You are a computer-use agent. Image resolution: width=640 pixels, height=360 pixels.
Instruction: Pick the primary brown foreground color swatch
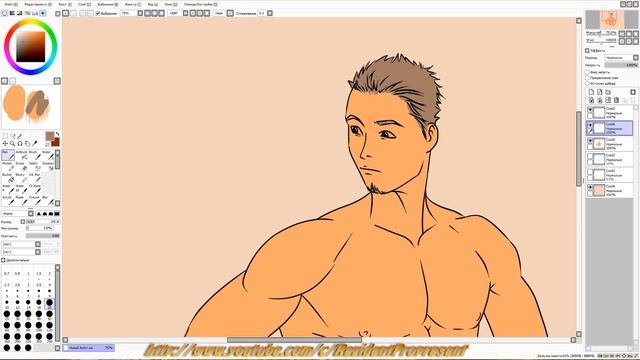[50, 136]
